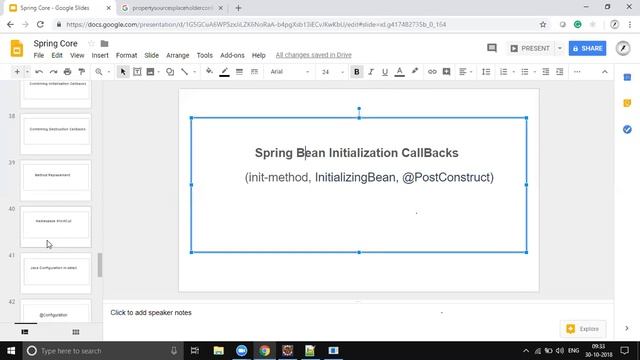Image resolution: width=640 pixels, height=360 pixels.
Task: Insert a hyperlink
Action: [432, 72]
